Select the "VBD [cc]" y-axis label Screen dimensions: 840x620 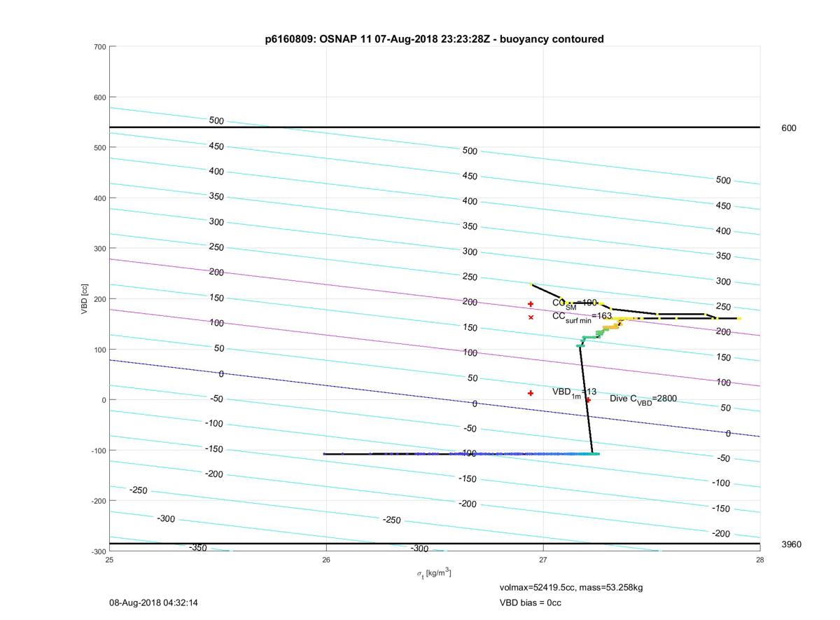pyautogui.click(x=85, y=299)
